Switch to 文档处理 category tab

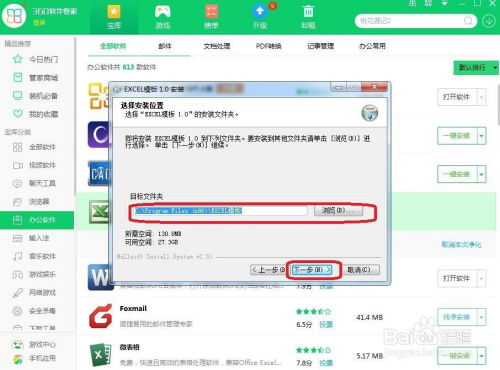[x=217, y=46]
